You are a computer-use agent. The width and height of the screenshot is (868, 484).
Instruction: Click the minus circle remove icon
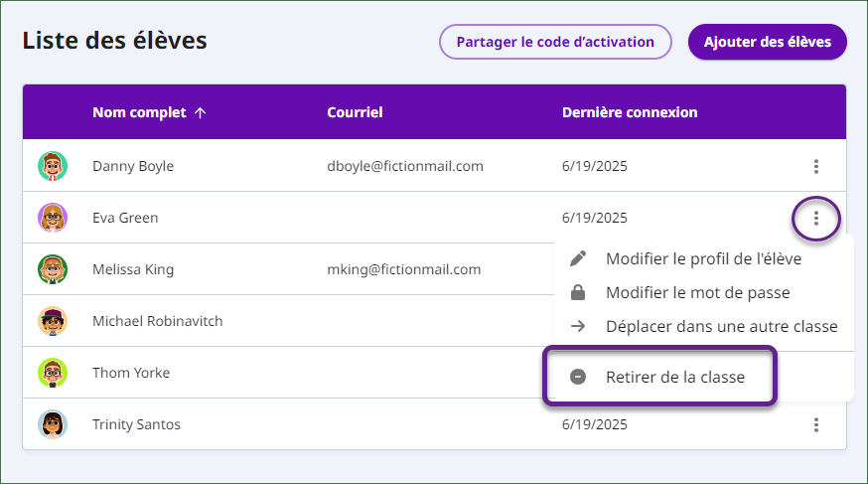coord(578,377)
